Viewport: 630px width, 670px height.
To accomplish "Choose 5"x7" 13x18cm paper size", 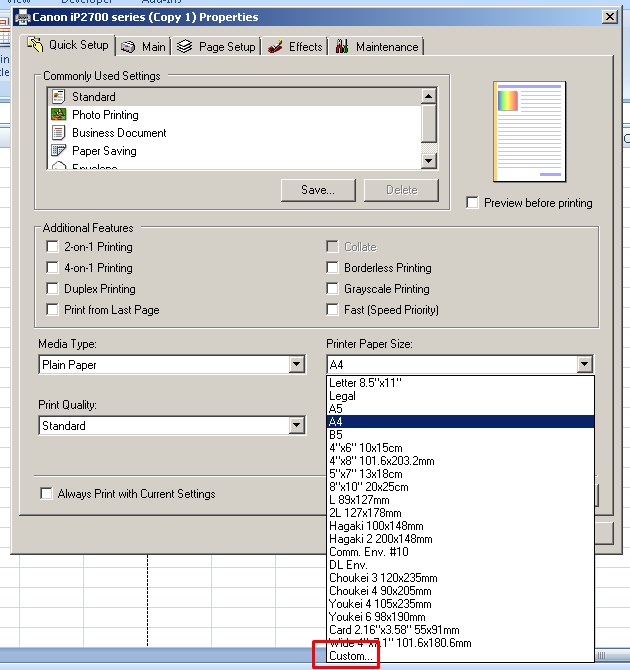I will pos(460,474).
